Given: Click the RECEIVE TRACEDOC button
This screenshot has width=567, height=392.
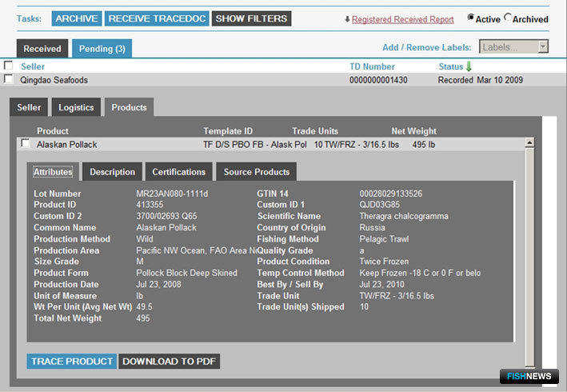Looking at the screenshot, I should coord(157,18).
